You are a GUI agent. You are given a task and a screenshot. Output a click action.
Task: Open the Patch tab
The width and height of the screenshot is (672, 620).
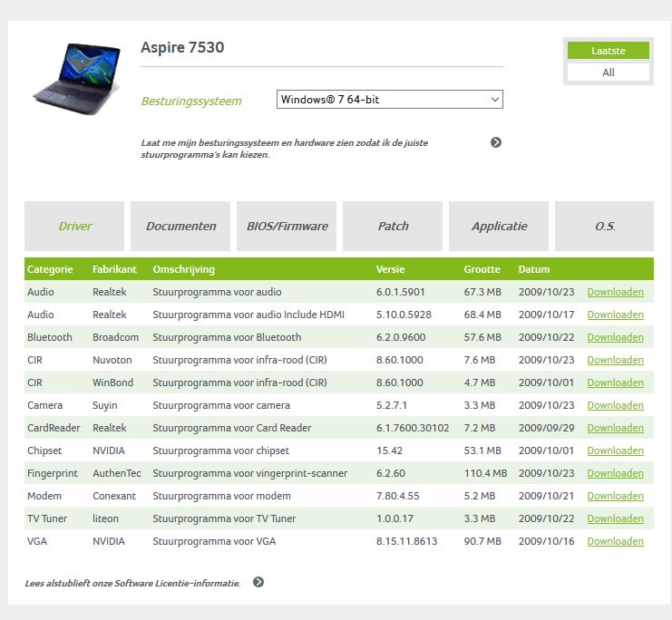coord(393,227)
